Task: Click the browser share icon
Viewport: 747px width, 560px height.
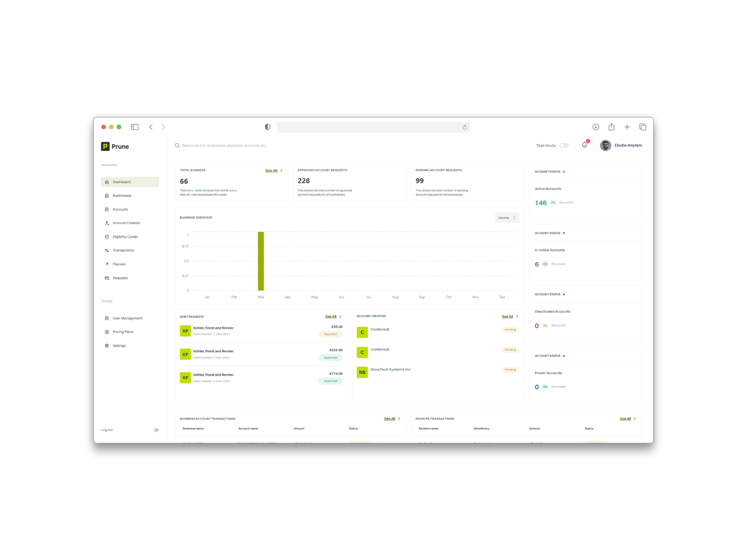Action: coord(611,127)
